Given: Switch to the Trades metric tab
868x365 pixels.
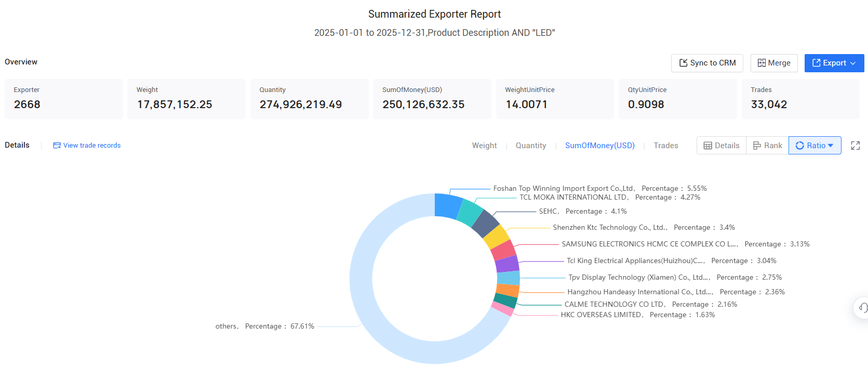Looking at the screenshot, I should [x=666, y=146].
